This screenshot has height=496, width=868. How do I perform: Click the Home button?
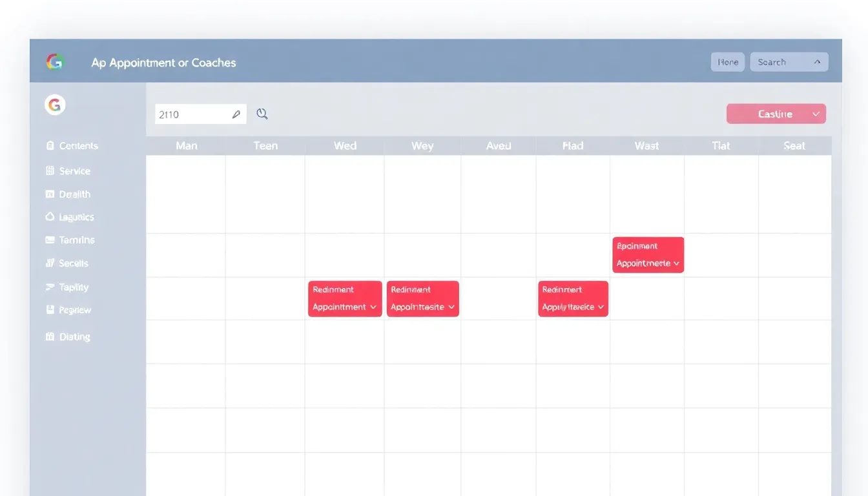pos(727,61)
